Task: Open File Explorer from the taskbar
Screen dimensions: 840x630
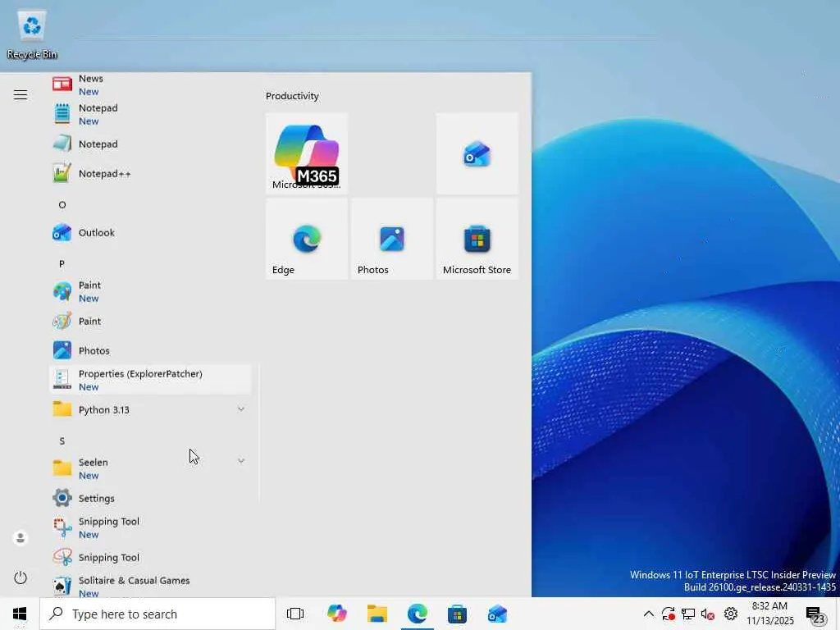Action: 377,614
